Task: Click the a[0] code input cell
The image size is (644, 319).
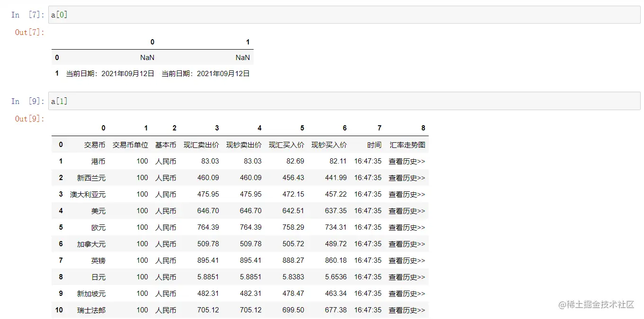Action: [x=344, y=15]
